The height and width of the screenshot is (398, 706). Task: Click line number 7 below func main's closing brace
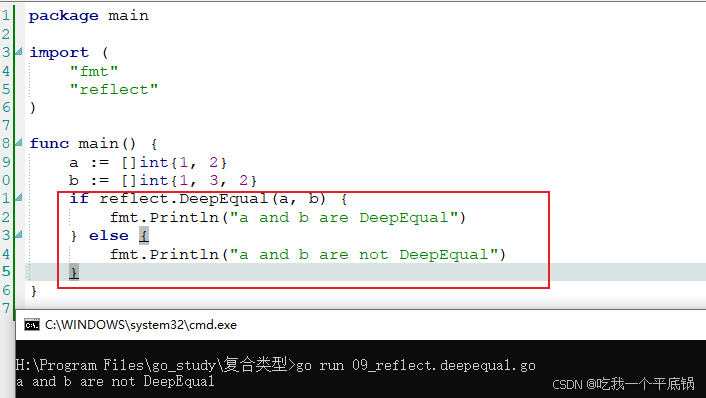pos(6,308)
